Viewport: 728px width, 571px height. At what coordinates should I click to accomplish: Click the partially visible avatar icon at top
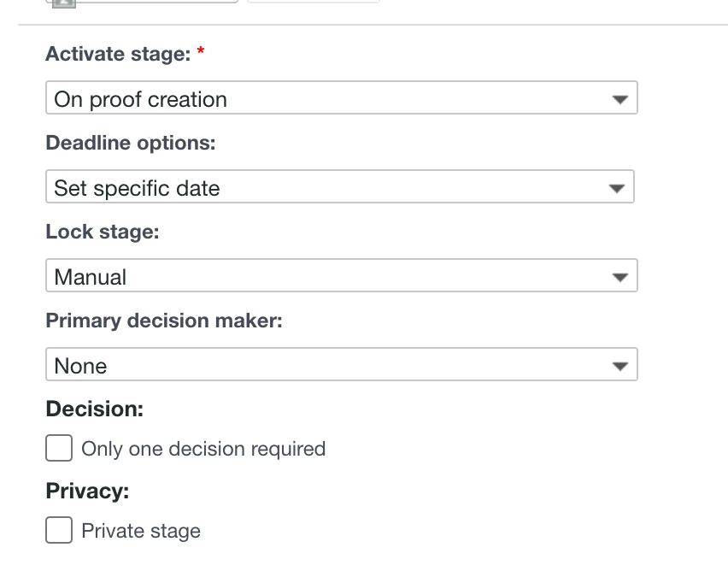[x=64, y=3]
